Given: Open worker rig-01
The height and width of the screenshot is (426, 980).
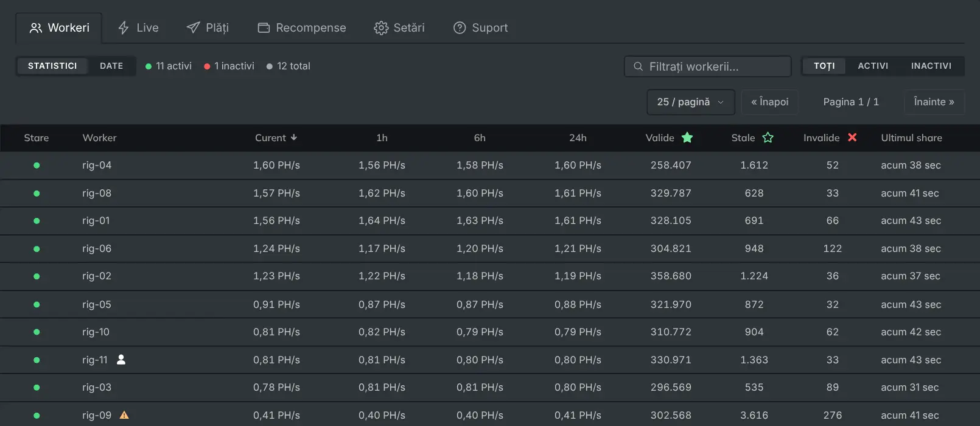Looking at the screenshot, I should click(96, 221).
